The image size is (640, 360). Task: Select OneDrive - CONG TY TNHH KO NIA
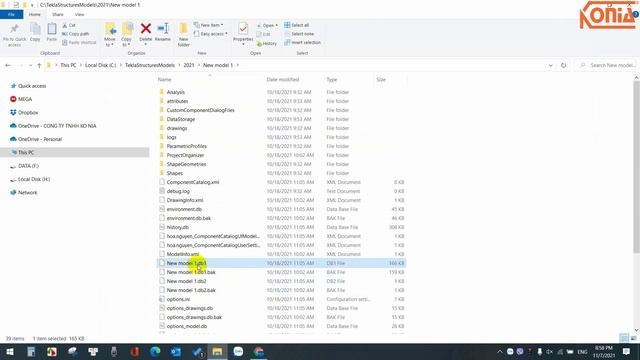click(57, 126)
